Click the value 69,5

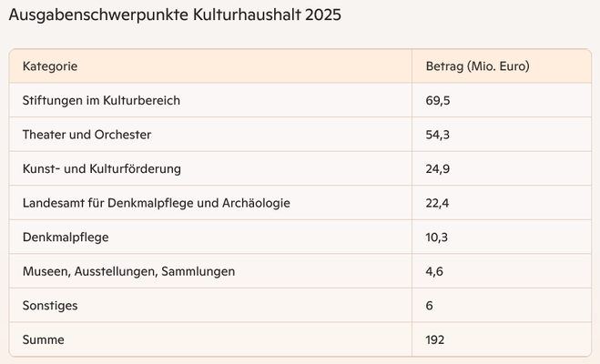(x=438, y=101)
